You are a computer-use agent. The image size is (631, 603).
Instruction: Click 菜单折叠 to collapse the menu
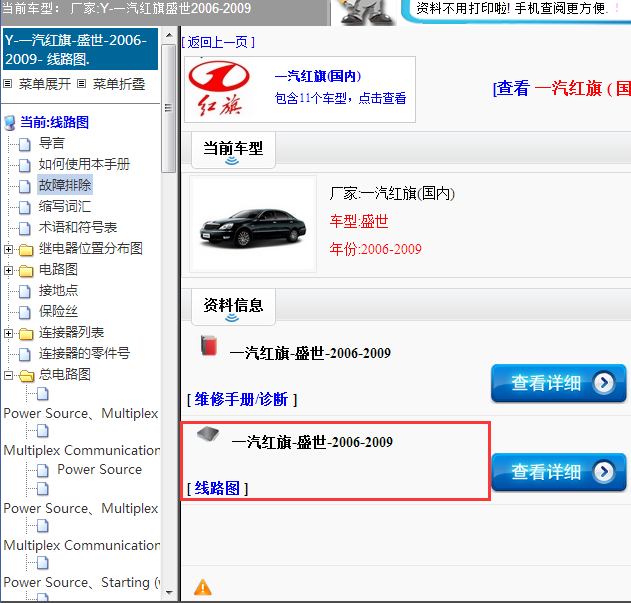click(x=119, y=84)
